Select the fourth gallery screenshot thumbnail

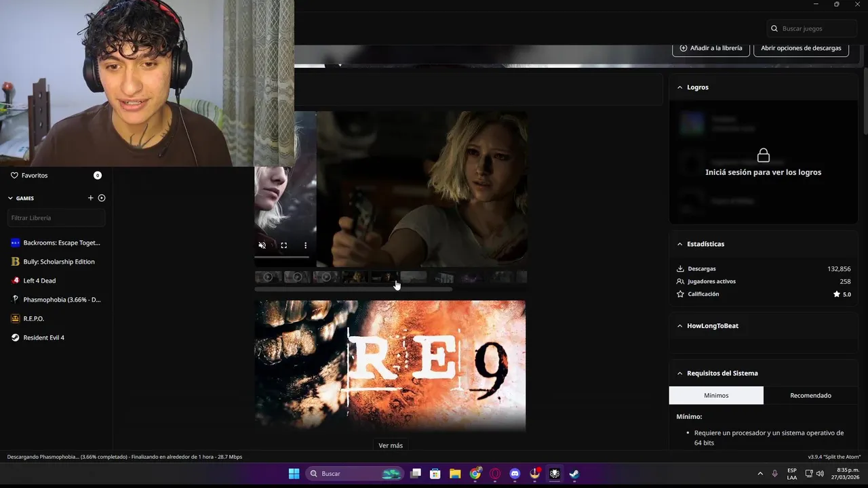point(355,277)
